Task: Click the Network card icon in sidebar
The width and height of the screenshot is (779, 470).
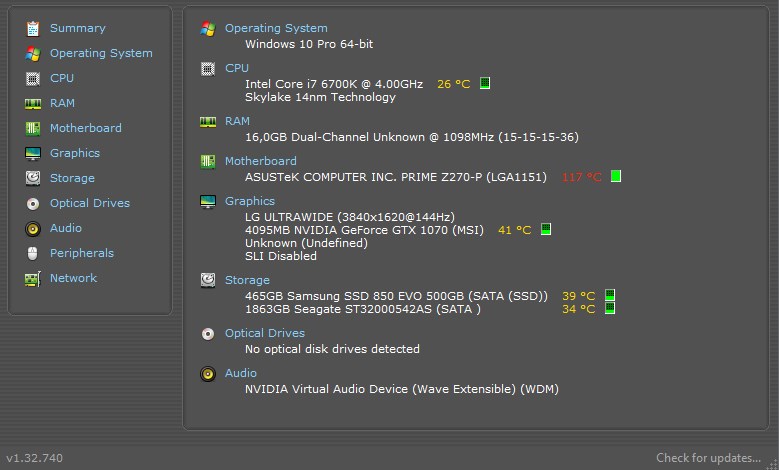Action: (x=33, y=279)
